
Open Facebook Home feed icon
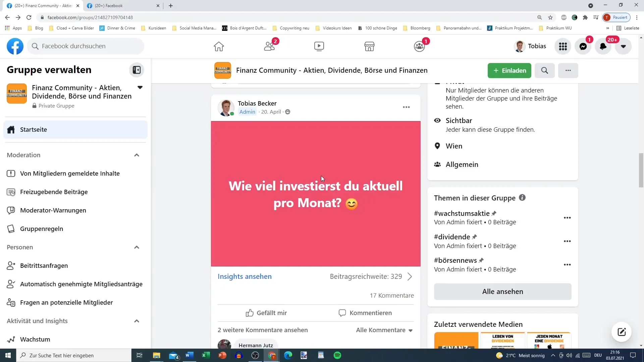coord(219,46)
